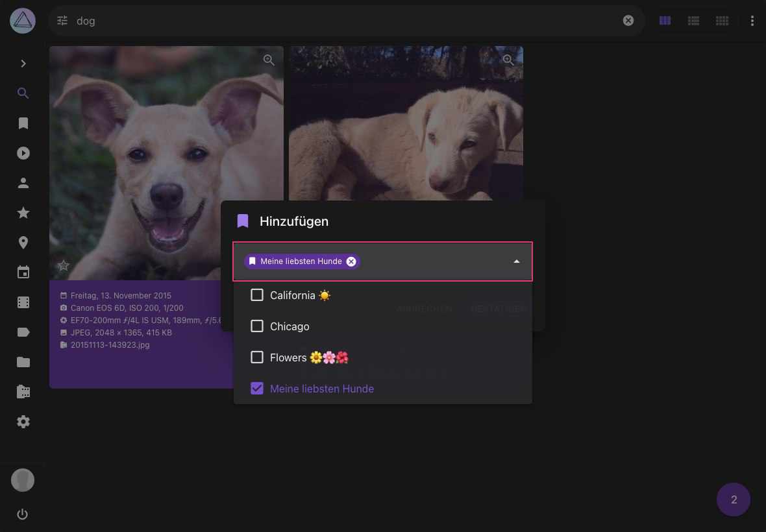
Task: Switch to the mosaic view layout
Action: pos(722,20)
